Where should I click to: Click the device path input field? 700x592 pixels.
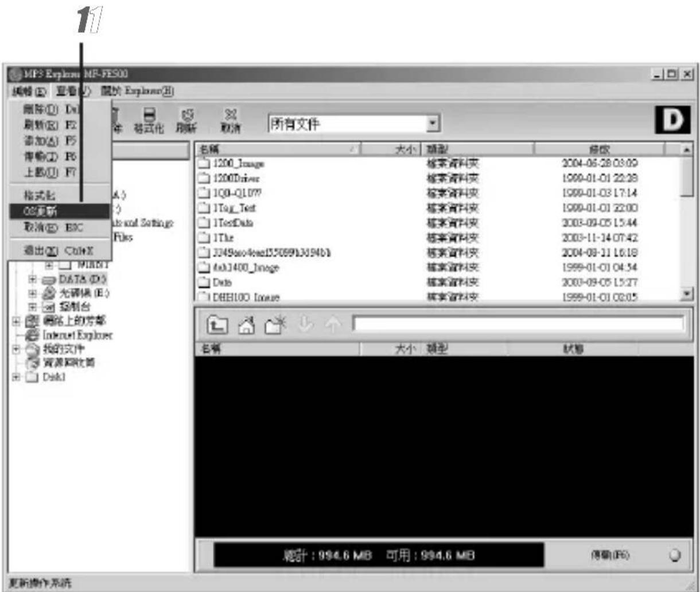tap(519, 323)
